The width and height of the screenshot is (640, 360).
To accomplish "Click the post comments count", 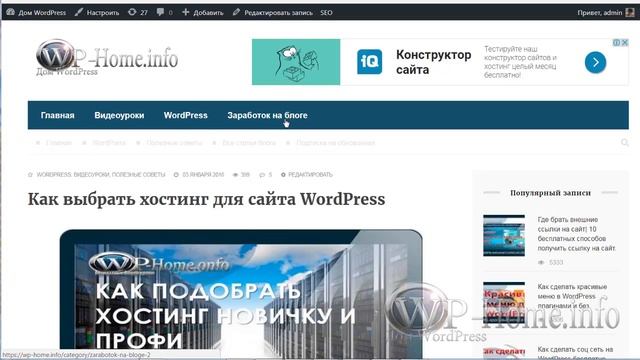I will [266, 175].
